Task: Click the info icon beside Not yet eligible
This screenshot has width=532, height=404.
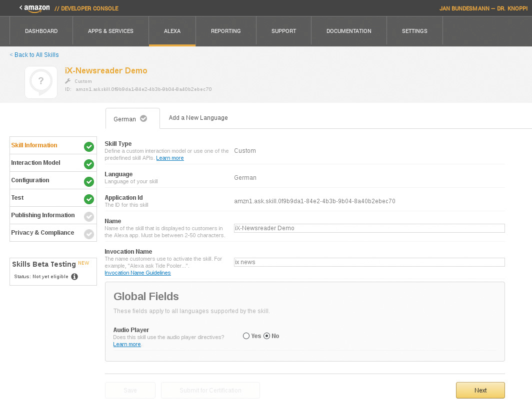Action: (x=74, y=277)
